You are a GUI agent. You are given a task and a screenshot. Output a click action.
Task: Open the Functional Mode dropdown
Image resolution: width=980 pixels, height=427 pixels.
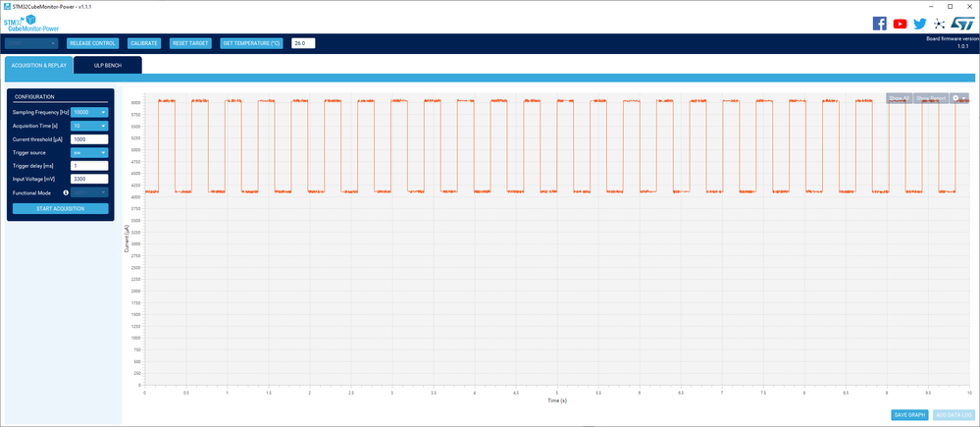[x=89, y=192]
